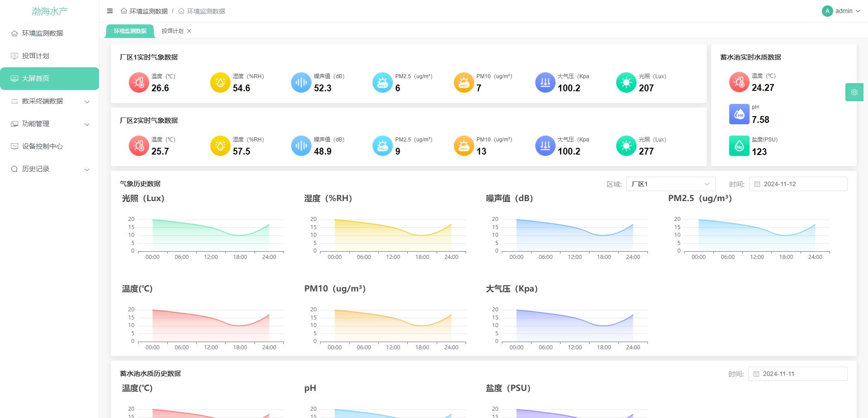Click the floating settings gear on the right edge
The width and height of the screenshot is (868, 418).
854,92
